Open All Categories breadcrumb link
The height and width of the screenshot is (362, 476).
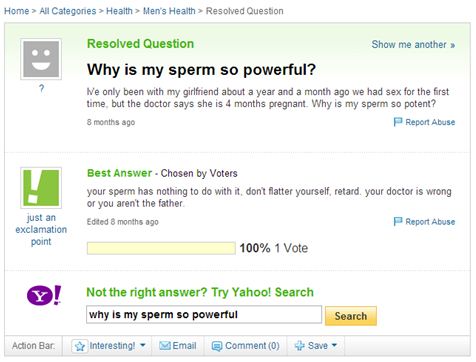click(x=68, y=11)
